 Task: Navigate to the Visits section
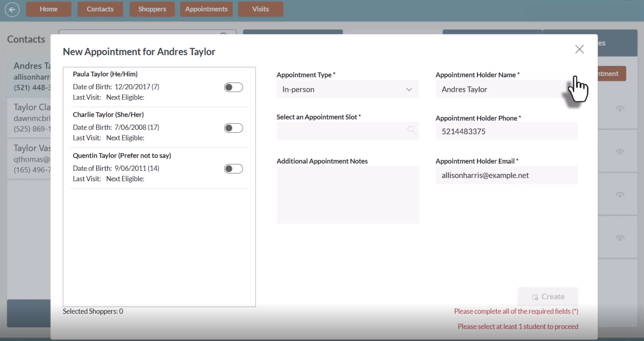(x=260, y=9)
